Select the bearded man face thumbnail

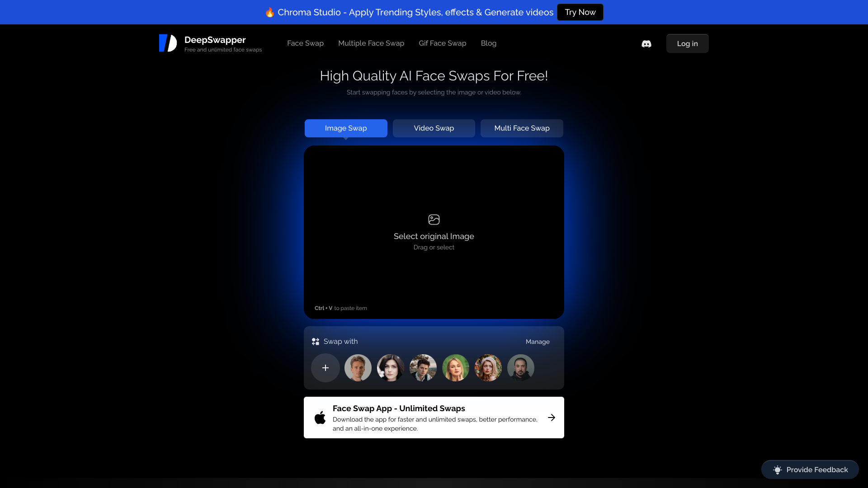tap(521, 368)
